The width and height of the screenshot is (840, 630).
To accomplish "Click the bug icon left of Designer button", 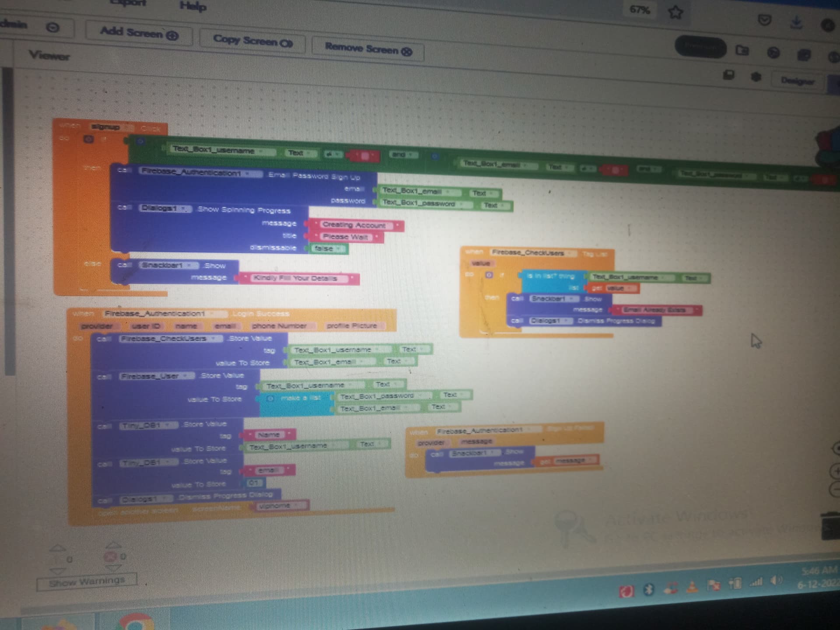I will click(756, 77).
